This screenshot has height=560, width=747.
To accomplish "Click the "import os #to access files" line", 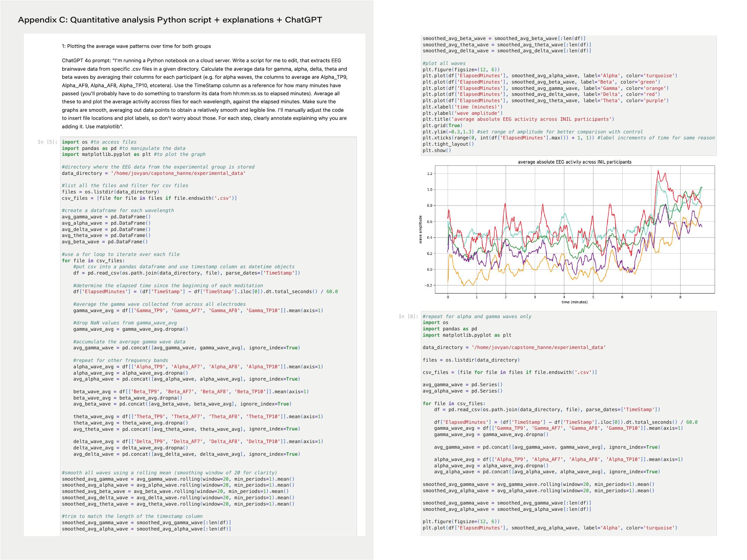I will point(99,142).
